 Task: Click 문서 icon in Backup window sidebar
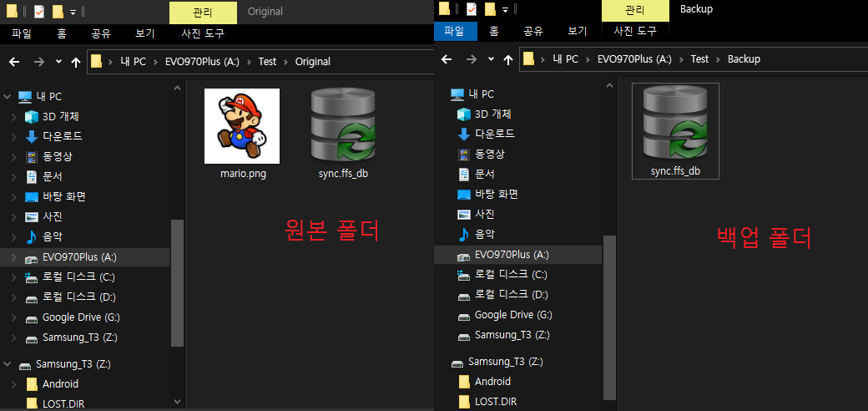point(464,175)
